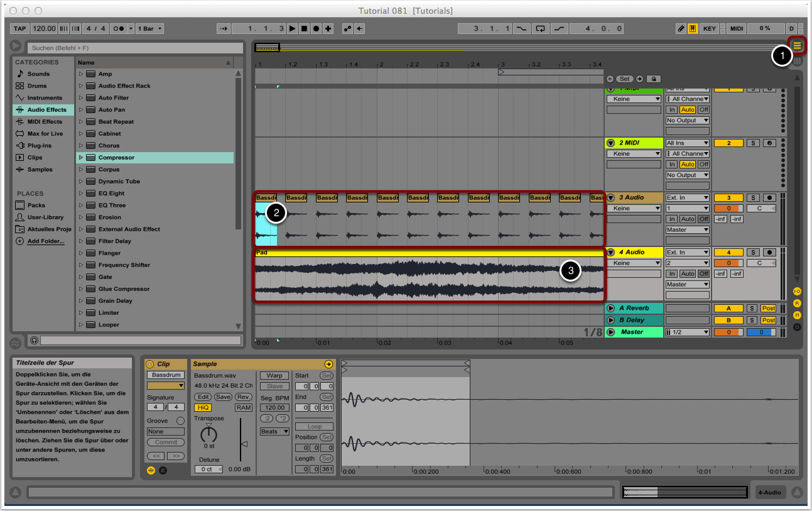Toggle the HiQ button off
Screen dimensions: 812x511
(203, 408)
